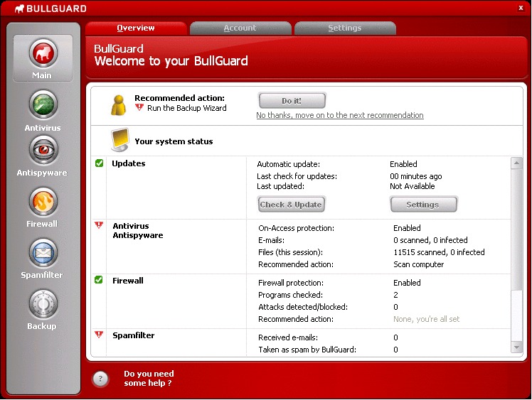The width and height of the screenshot is (532, 400).
Task: Click the status list scroll down arrow
Action: [516, 347]
